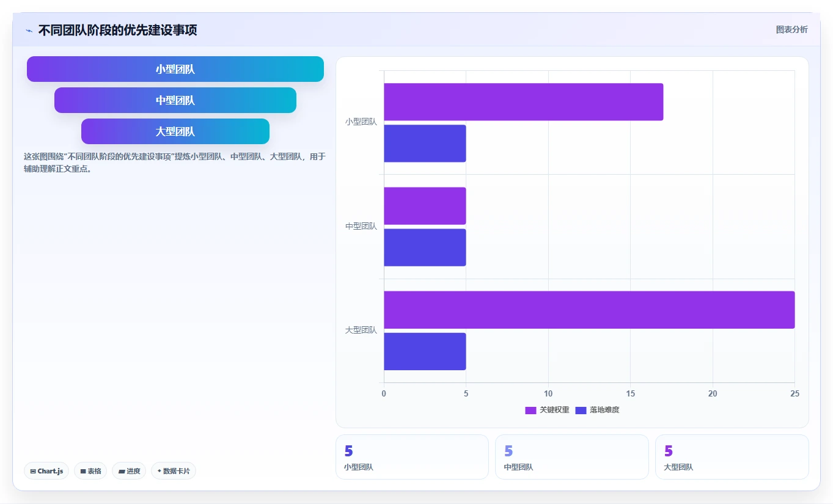This screenshot has width=833, height=504.
Task: Click the title 不同团队阶段的优先建设事项
Action: pos(117,30)
